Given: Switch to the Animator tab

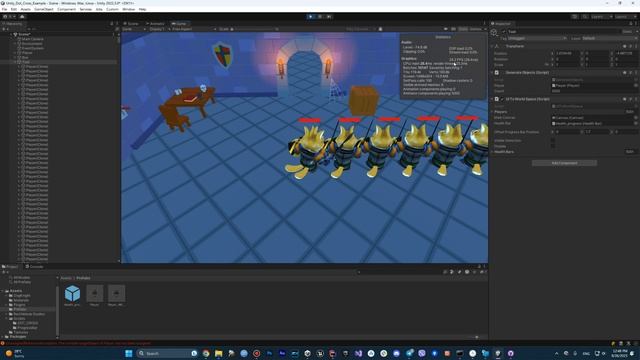Looking at the screenshot, I should [155, 24].
